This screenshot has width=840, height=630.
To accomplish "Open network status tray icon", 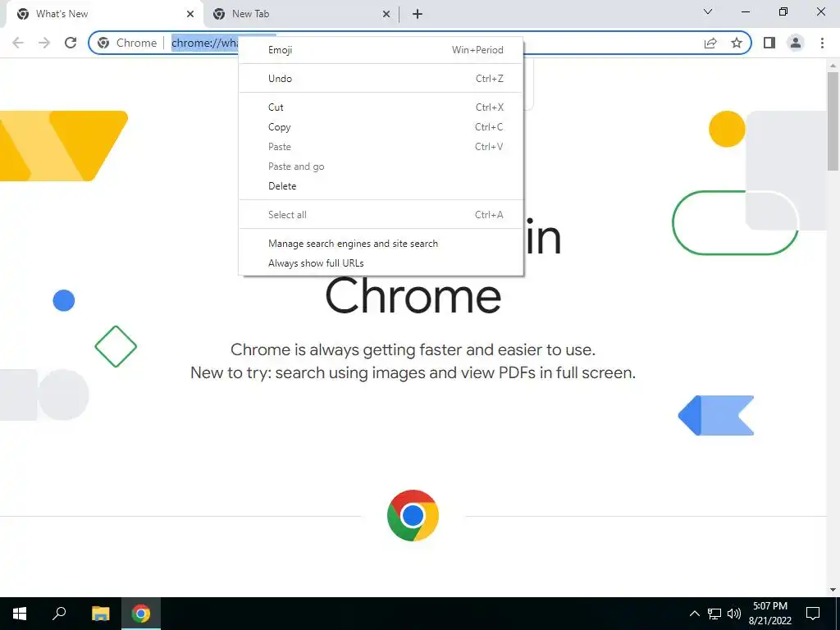I will pyautogui.click(x=714, y=614).
